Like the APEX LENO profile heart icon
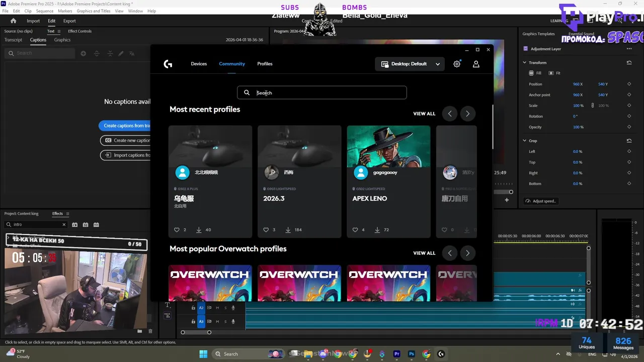This screenshot has height=362, width=644. click(355, 230)
